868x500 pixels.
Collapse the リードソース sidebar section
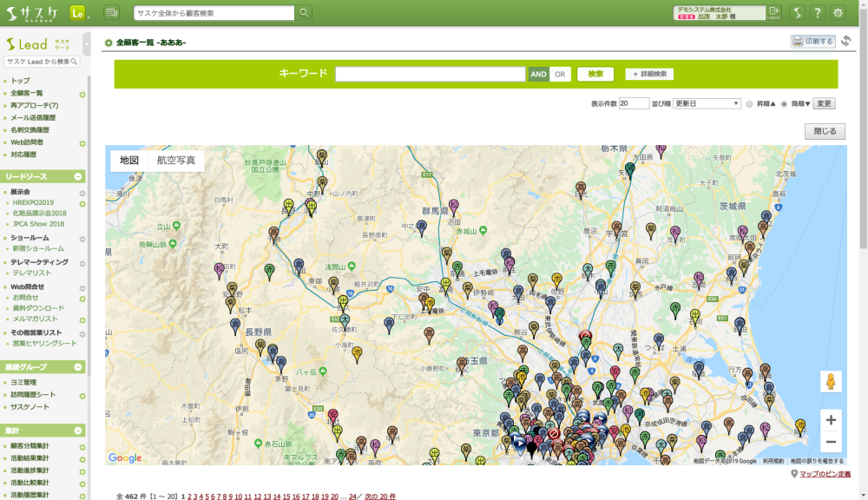click(78, 176)
